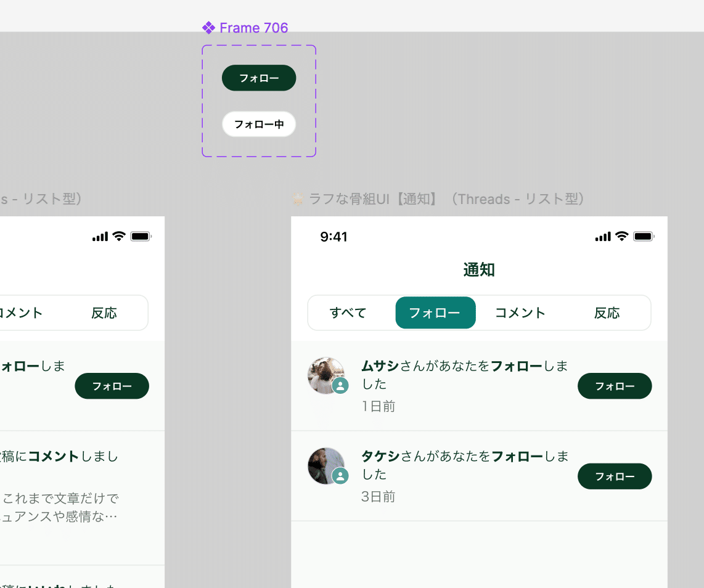Select the Frame 706 component label
704x588 pixels.
point(253,28)
